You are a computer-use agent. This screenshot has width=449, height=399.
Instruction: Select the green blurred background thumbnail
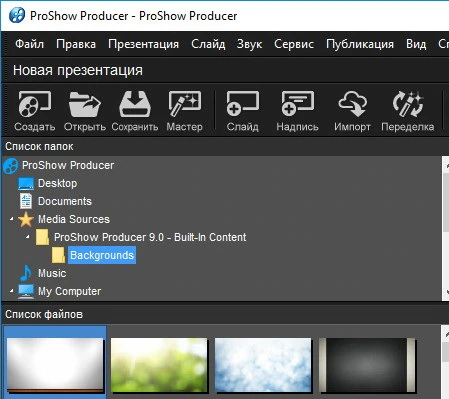[x=159, y=365]
